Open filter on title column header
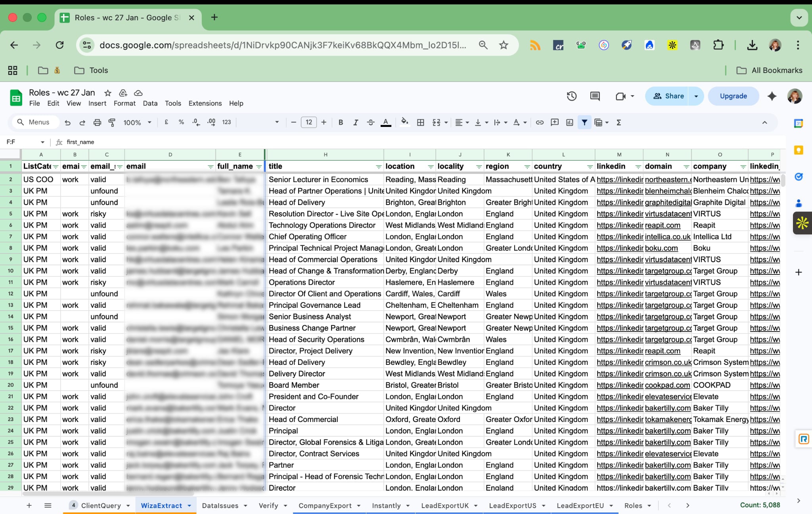Image resolution: width=812 pixels, height=514 pixels. point(379,167)
